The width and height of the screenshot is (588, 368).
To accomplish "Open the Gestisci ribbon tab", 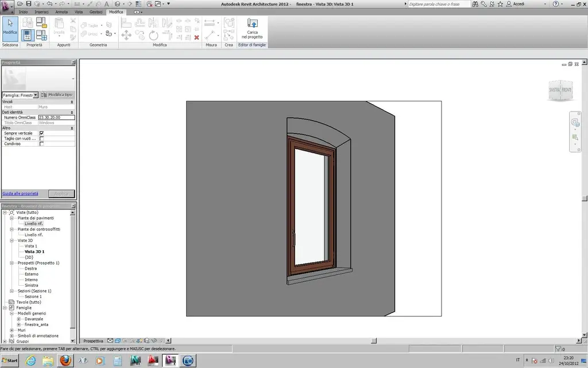I will [96, 12].
